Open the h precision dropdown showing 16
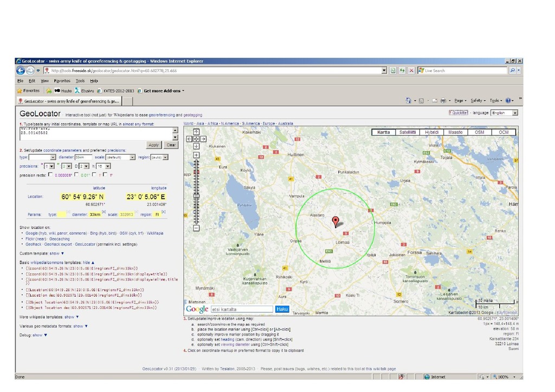Screen dimensions: 555x392 tap(104, 166)
